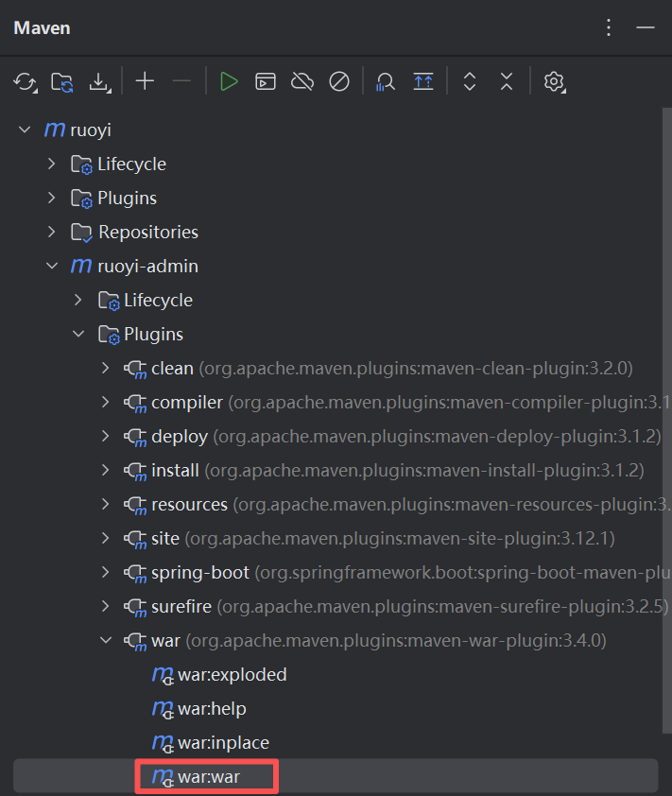Select war:help goal
This screenshot has height=796, width=672.
click(x=212, y=709)
